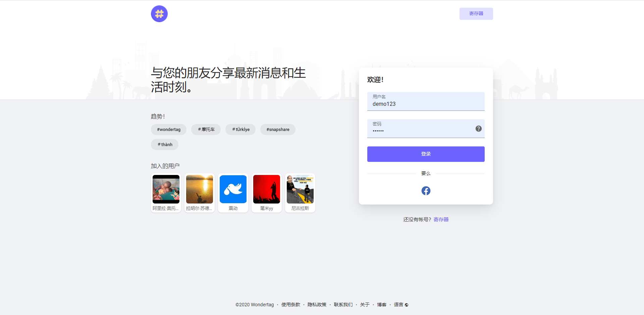This screenshot has width=644, height=315.
Task: Log in using the Facebook icon
Action: [x=426, y=190]
